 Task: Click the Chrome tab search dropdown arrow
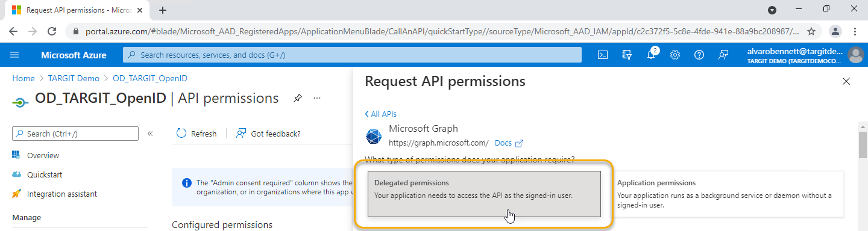[x=772, y=10]
